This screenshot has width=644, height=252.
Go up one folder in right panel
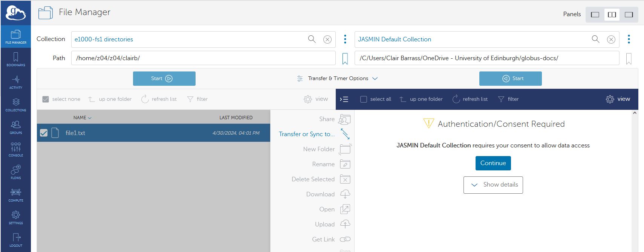pos(421,99)
